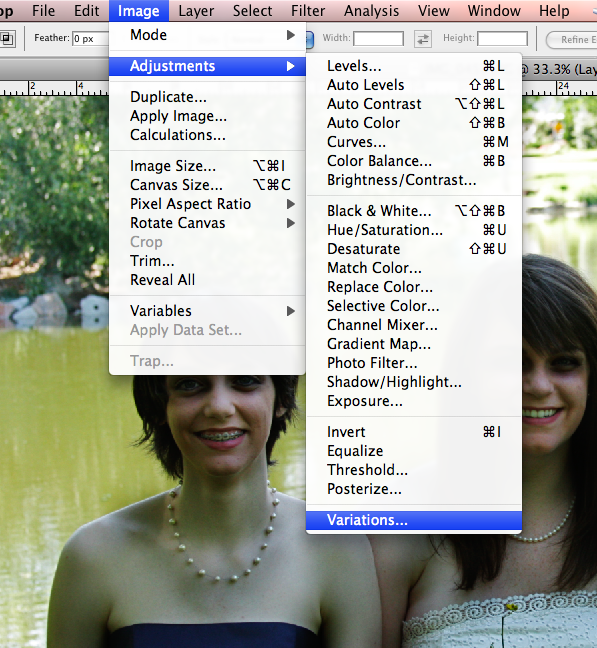Open Brightness/Contrast... adjustment
The width and height of the screenshot is (597, 648).
[414, 180]
